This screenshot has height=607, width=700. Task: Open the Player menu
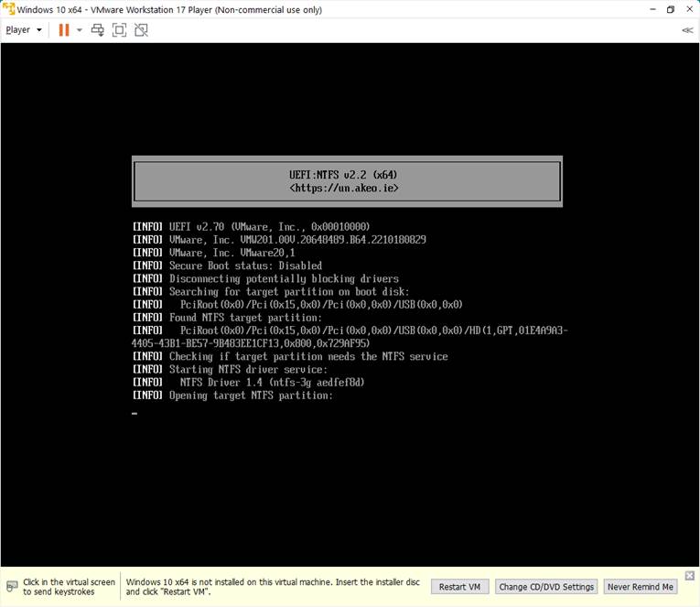coord(23,29)
